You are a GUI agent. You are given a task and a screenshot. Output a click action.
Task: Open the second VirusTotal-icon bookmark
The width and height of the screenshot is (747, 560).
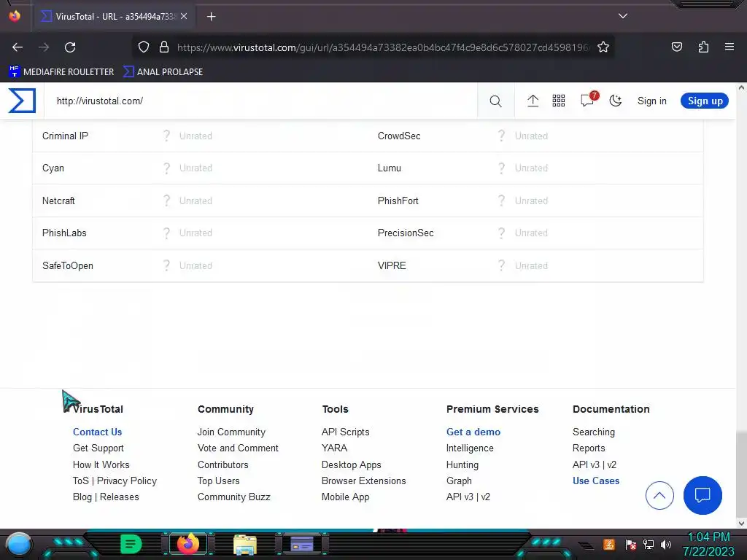163,72
